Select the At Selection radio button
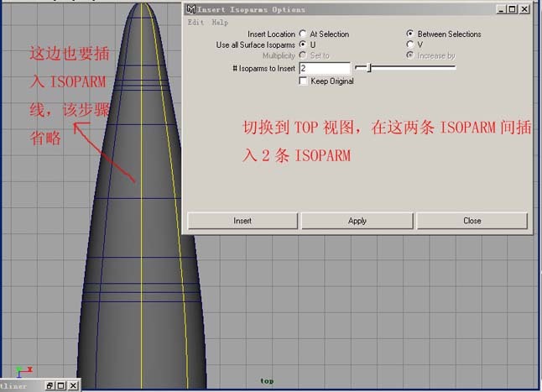Viewport: 542px width, 392px height. (x=303, y=34)
